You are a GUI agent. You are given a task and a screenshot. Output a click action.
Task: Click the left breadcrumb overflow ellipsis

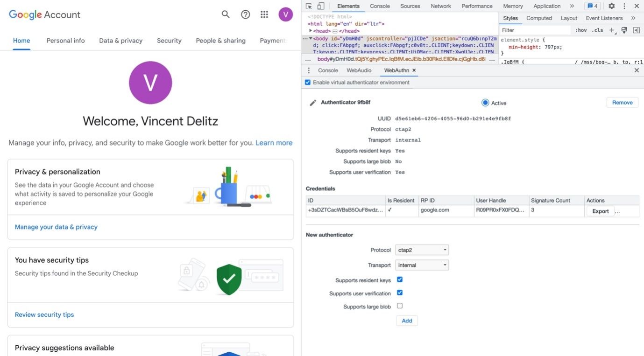pyautogui.click(x=308, y=60)
